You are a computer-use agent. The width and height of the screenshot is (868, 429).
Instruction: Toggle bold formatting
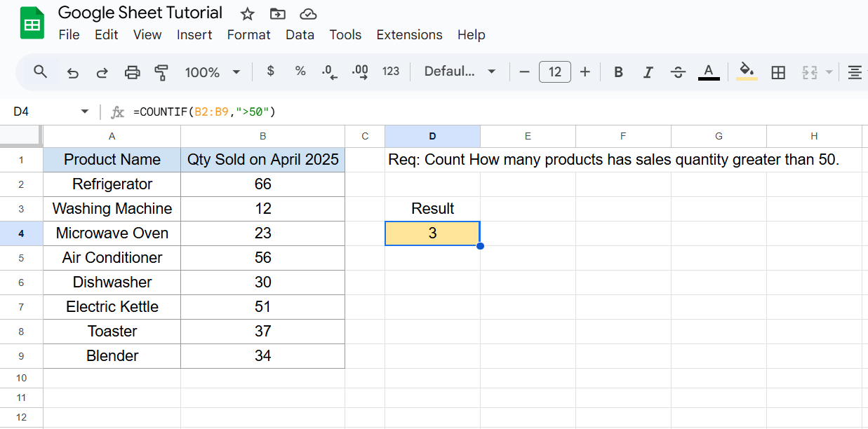(x=618, y=72)
